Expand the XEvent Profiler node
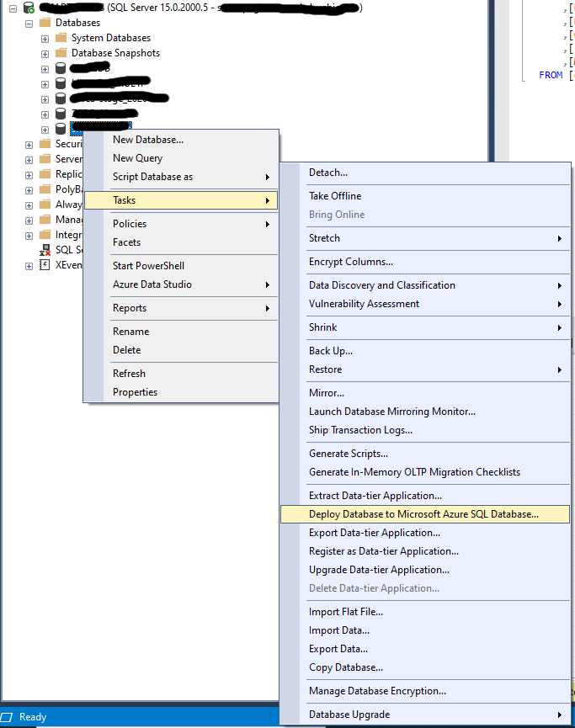 click(29, 266)
